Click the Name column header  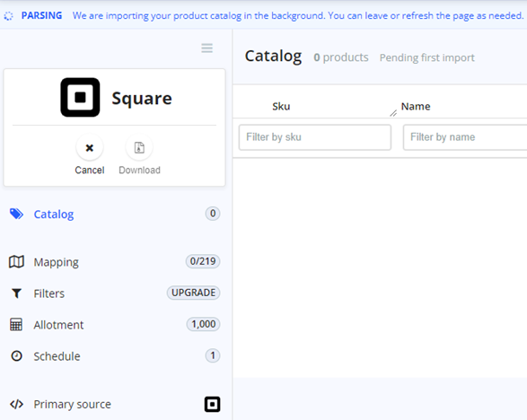pos(416,107)
